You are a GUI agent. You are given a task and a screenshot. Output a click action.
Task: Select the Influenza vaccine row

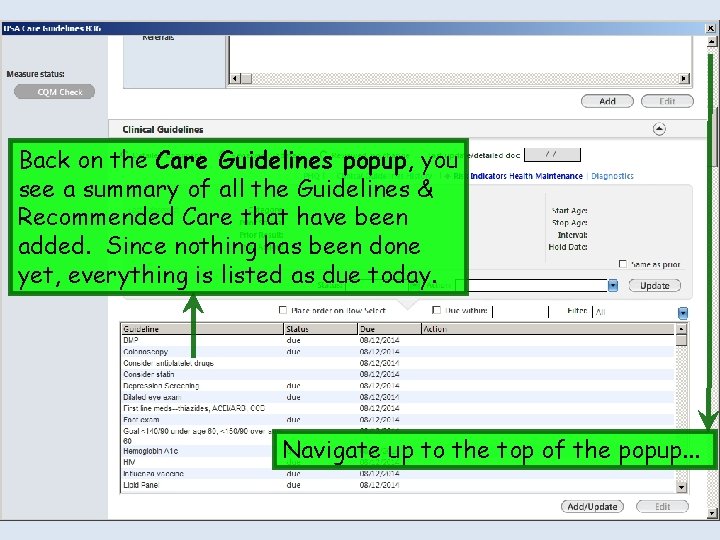tap(398, 474)
